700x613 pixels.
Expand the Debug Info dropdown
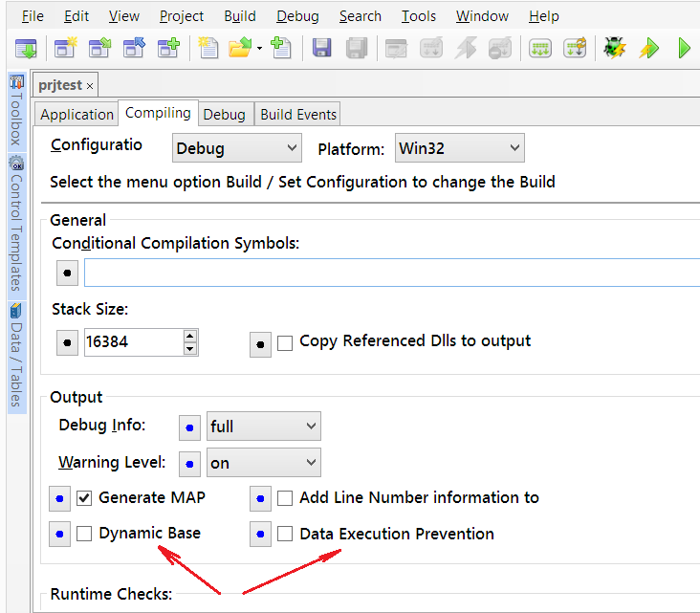click(264, 427)
